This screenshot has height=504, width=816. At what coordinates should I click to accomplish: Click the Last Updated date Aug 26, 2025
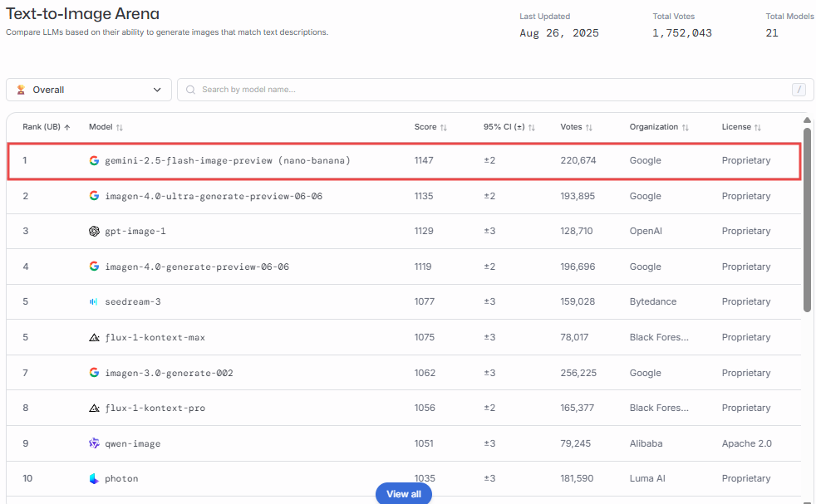click(559, 33)
